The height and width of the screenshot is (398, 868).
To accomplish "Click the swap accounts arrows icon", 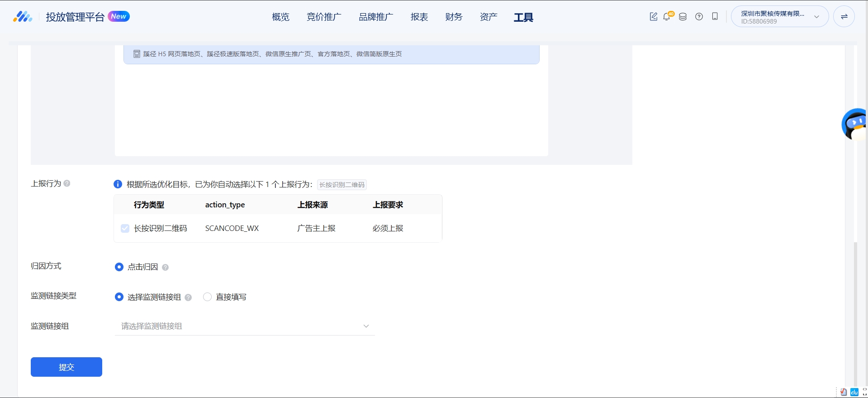I will click(x=844, y=17).
